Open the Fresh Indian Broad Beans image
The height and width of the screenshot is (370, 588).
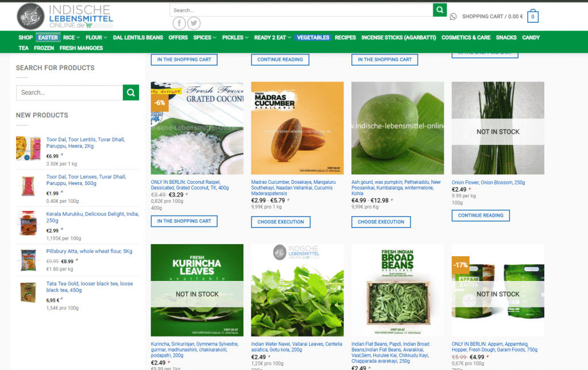pyautogui.click(x=397, y=290)
